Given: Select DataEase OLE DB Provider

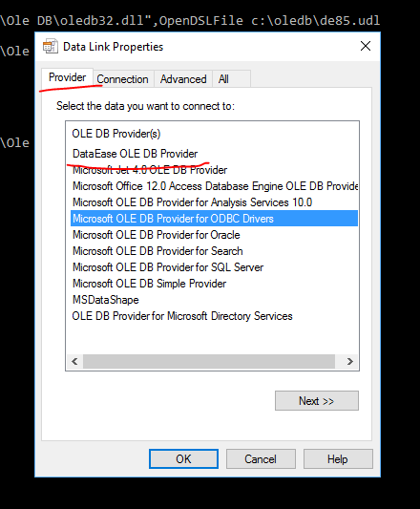Looking at the screenshot, I should [135, 154].
